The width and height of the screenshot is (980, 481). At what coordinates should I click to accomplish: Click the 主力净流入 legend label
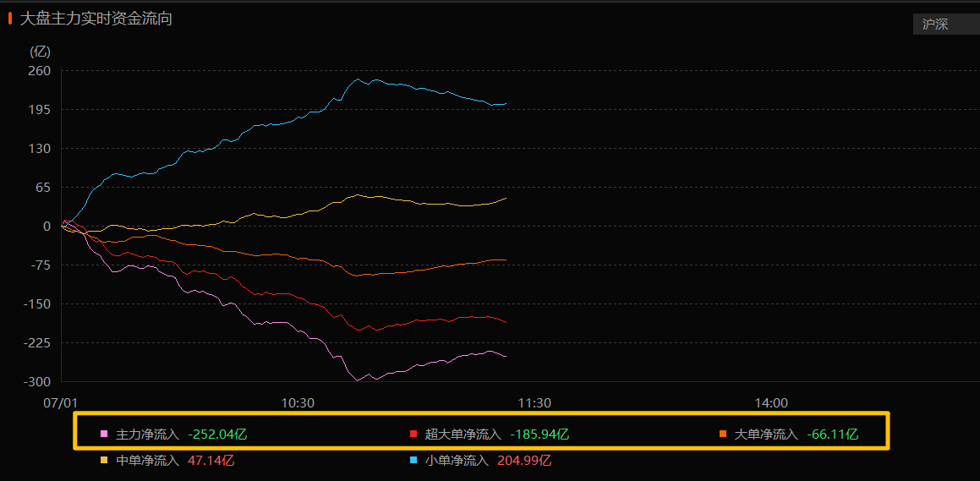[x=147, y=435]
